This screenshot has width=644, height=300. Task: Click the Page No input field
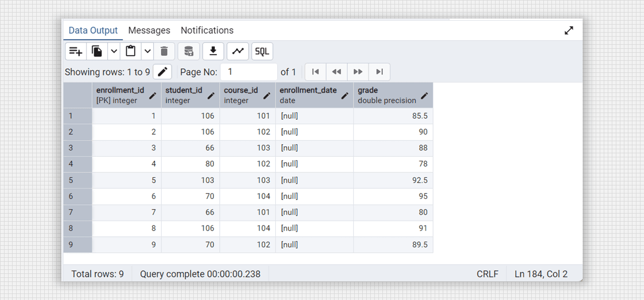click(x=249, y=72)
